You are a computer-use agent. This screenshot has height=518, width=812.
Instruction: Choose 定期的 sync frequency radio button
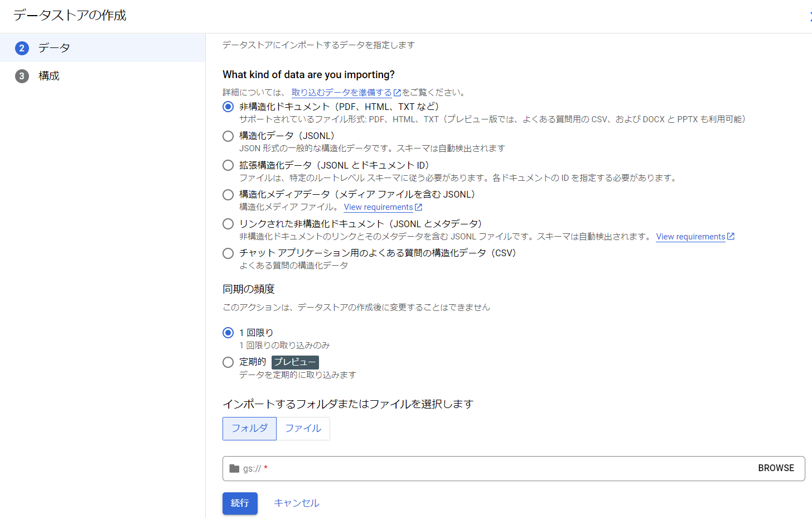[x=228, y=362]
